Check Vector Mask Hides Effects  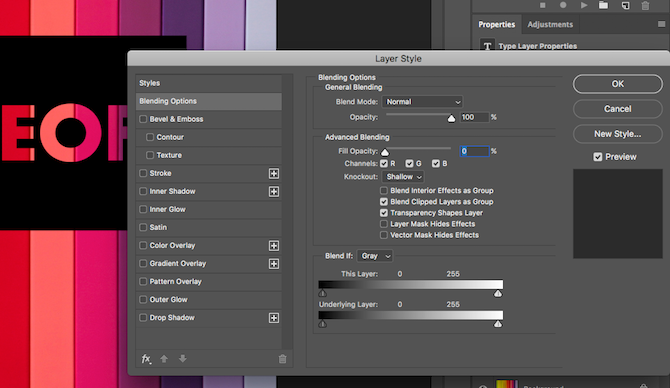click(x=384, y=235)
